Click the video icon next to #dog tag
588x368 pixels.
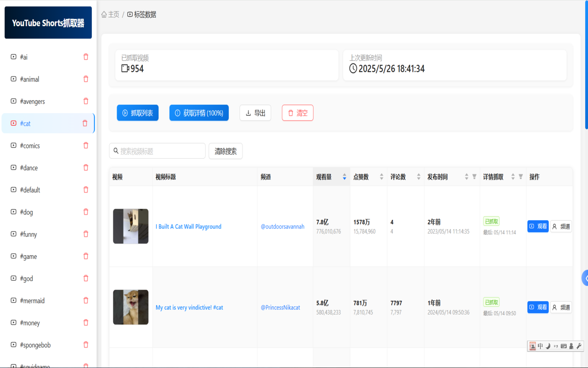click(x=13, y=212)
